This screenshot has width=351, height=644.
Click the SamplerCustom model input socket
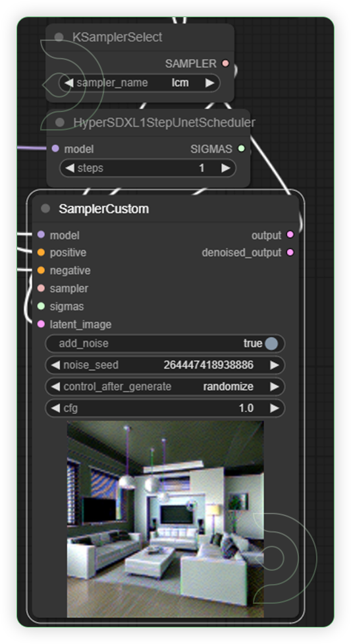coord(41,235)
